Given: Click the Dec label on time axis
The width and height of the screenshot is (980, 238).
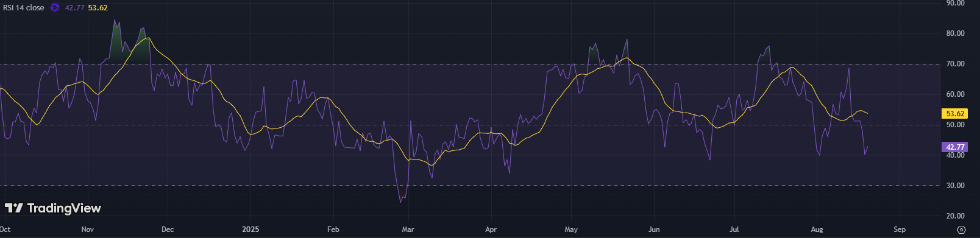Looking at the screenshot, I should point(168,229).
